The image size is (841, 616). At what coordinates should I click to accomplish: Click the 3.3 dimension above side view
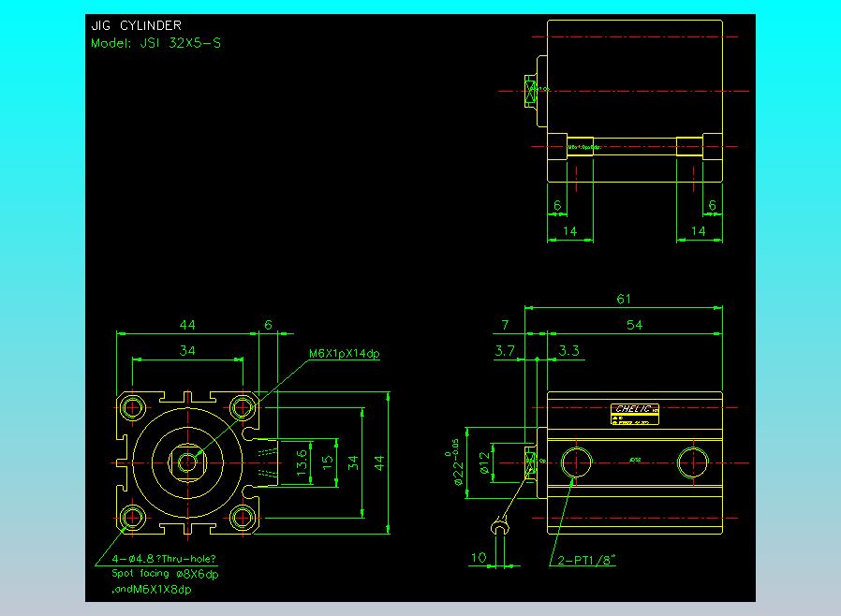coord(569,351)
